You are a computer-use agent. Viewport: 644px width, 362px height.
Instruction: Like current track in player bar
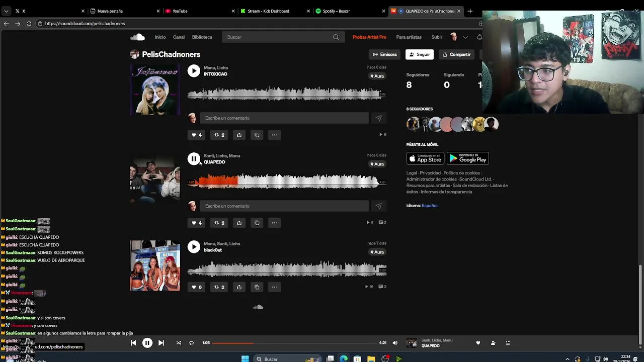(478, 343)
